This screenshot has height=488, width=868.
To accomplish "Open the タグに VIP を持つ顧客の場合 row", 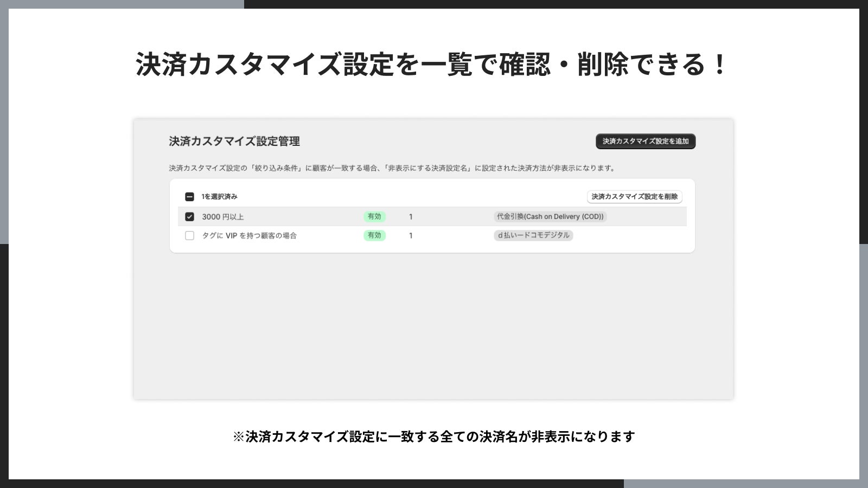I will click(x=432, y=235).
